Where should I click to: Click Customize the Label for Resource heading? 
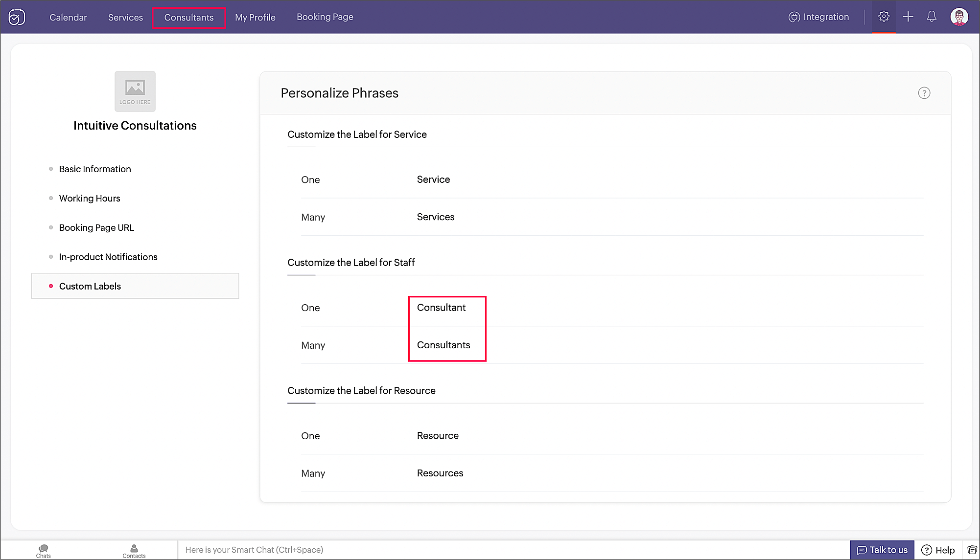361,391
